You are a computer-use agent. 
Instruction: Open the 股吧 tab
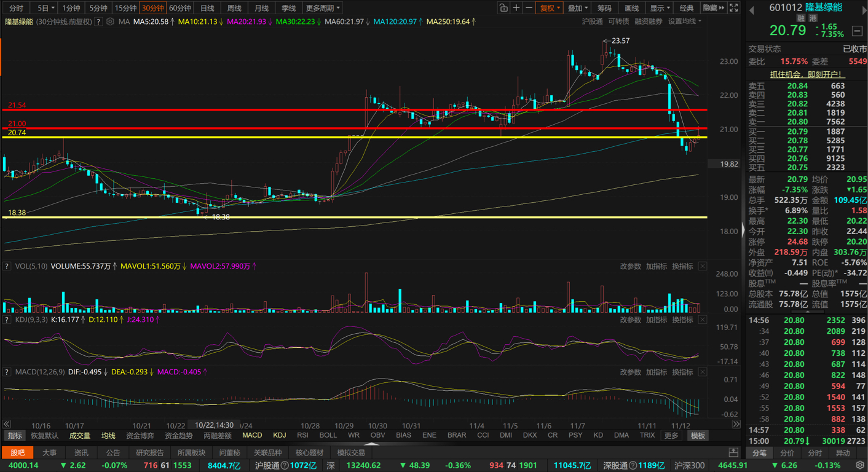point(17,452)
